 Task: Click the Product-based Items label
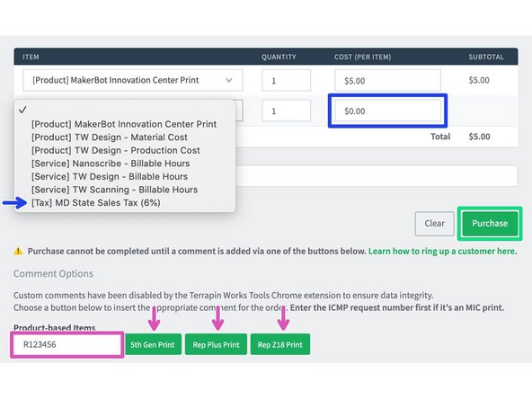pos(54,328)
